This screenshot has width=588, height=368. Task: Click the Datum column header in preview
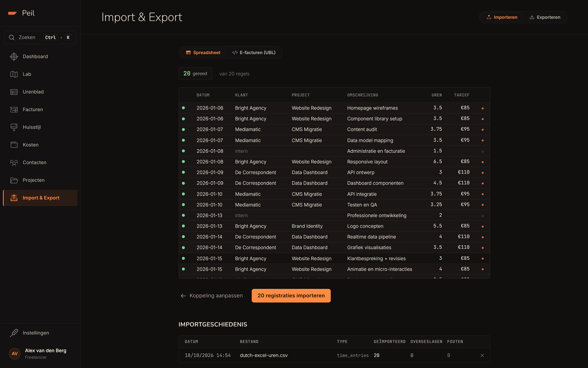tap(203, 95)
